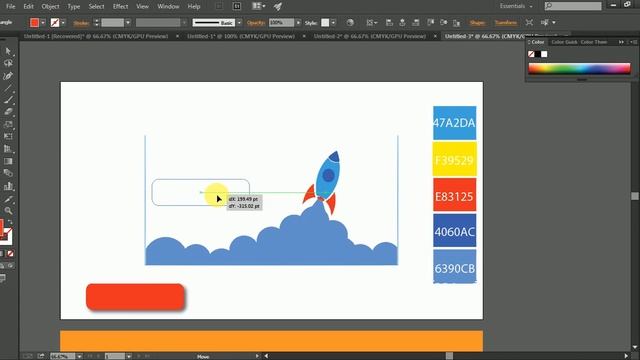
Task: Switch to Untitled-2* document tab
Action: (370, 36)
